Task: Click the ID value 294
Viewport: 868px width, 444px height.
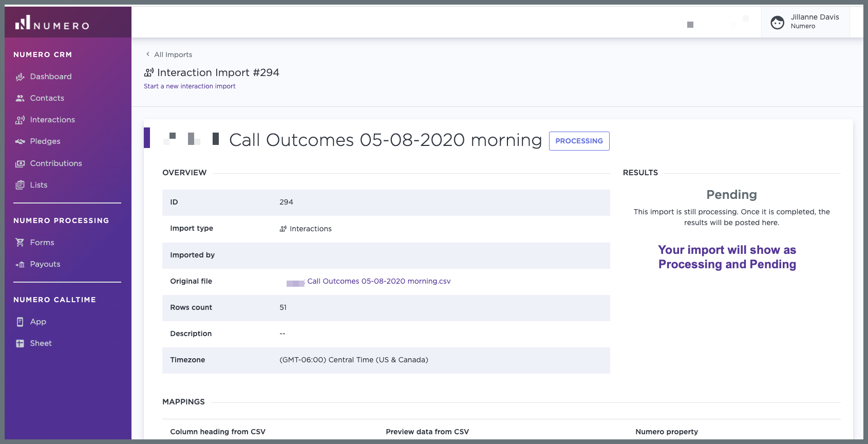Action: (286, 202)
